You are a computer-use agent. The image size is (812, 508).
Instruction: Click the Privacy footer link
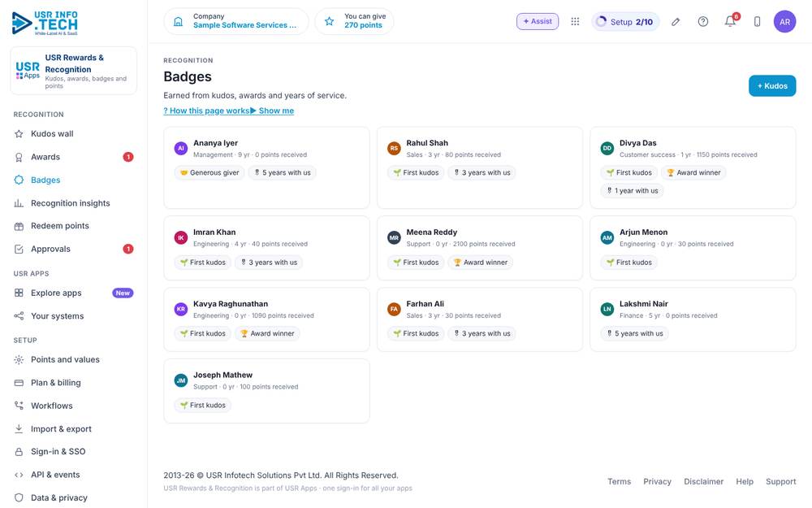click(657, 481)
